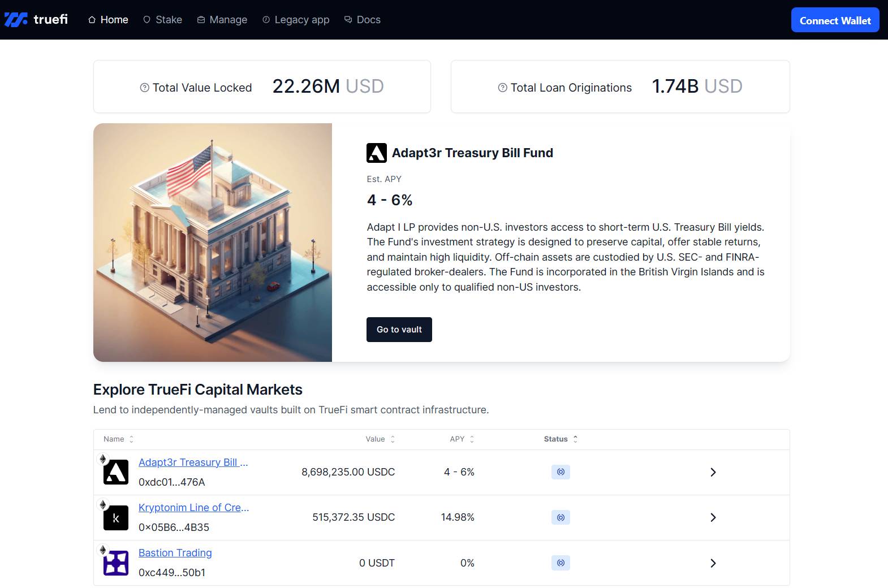Click the Adapt3r row status icon
Screen dimensions: 888x588
[561, 472]
